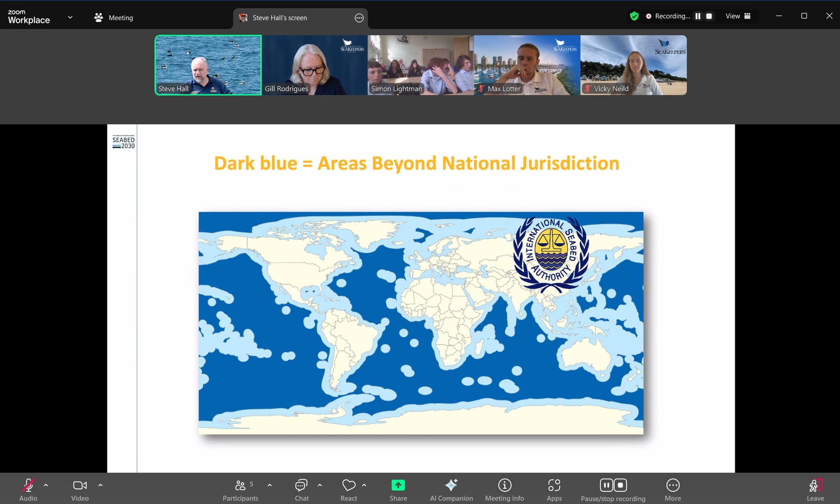Open screen share options ellipsis icon
The height and width of the screenshot is (504, 840).
click(359, 18)
